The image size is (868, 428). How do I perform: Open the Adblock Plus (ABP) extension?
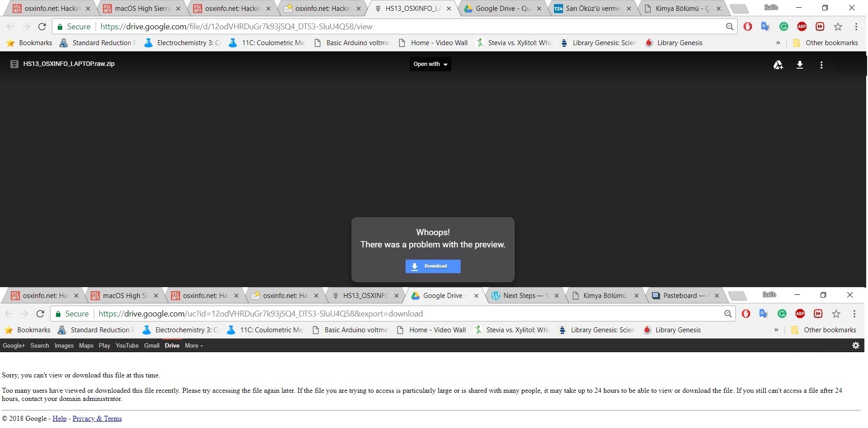pos(802,27)
